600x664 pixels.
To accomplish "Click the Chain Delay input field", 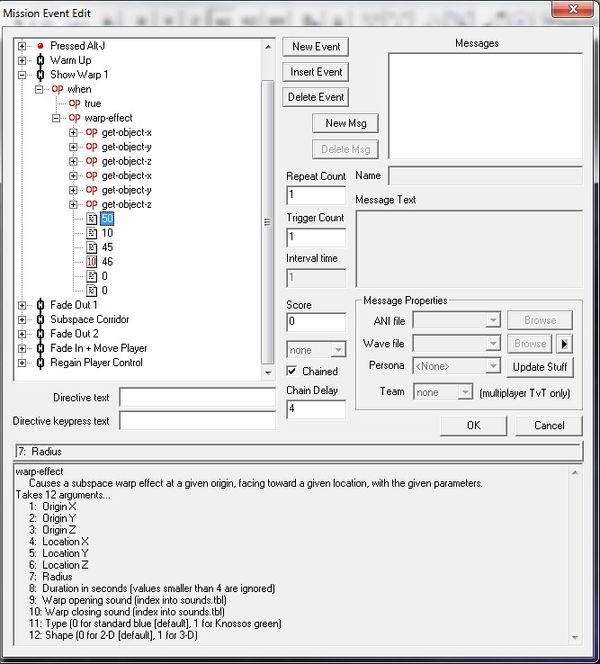I will point(315,408).
